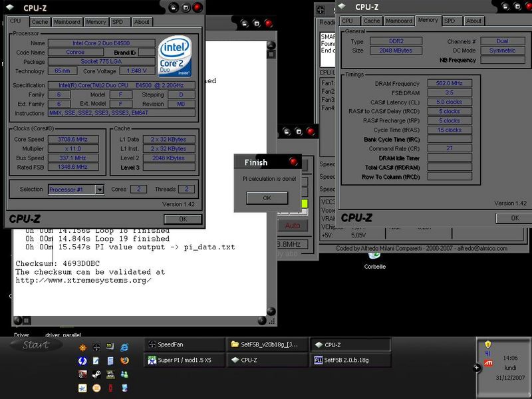Click OK in the left CPU-Z window
532x399 pixels.
[183, 219]
